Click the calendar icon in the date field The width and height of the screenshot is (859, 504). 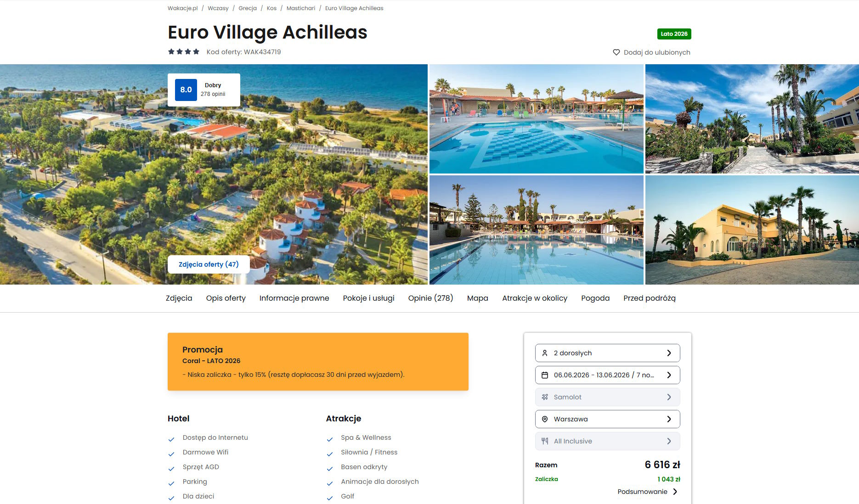pyautogui.click(x=545, y=375)
